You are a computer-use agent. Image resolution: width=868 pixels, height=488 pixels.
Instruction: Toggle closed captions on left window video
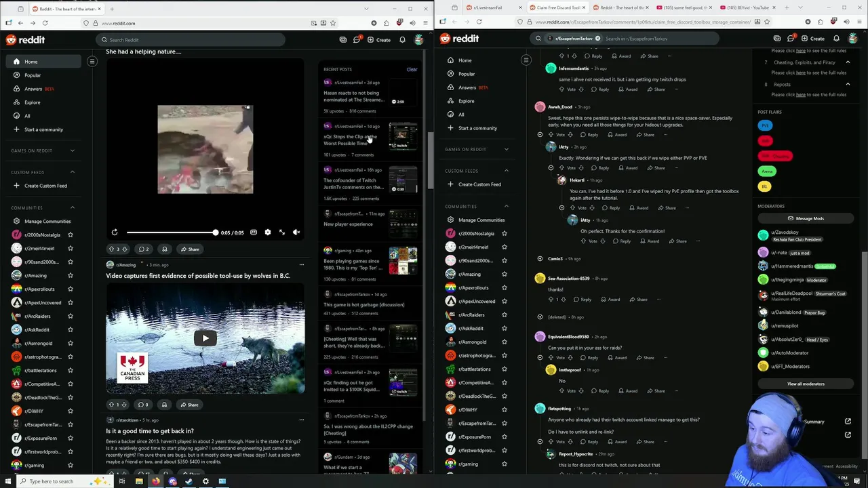pos(254,232)
